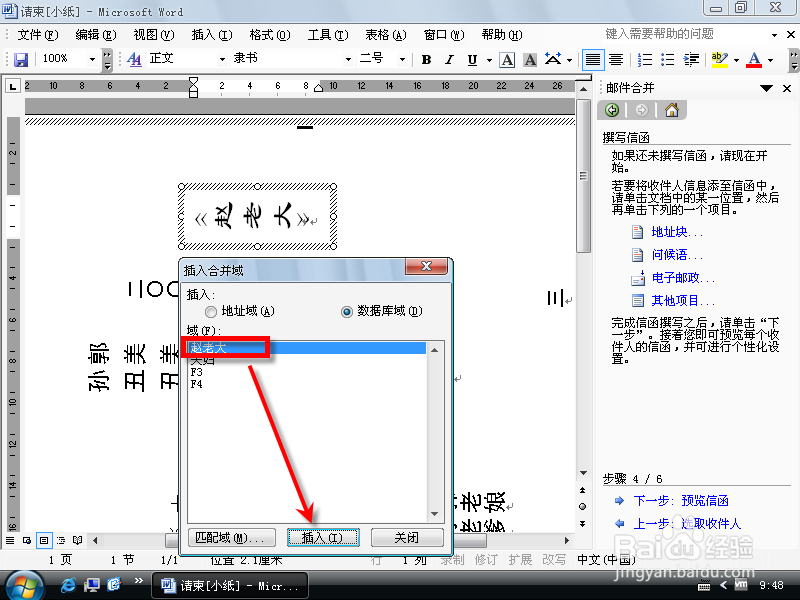Open the 编辑 menu
The height and width of the screenshot is (600, 800).
pos(95,35)
